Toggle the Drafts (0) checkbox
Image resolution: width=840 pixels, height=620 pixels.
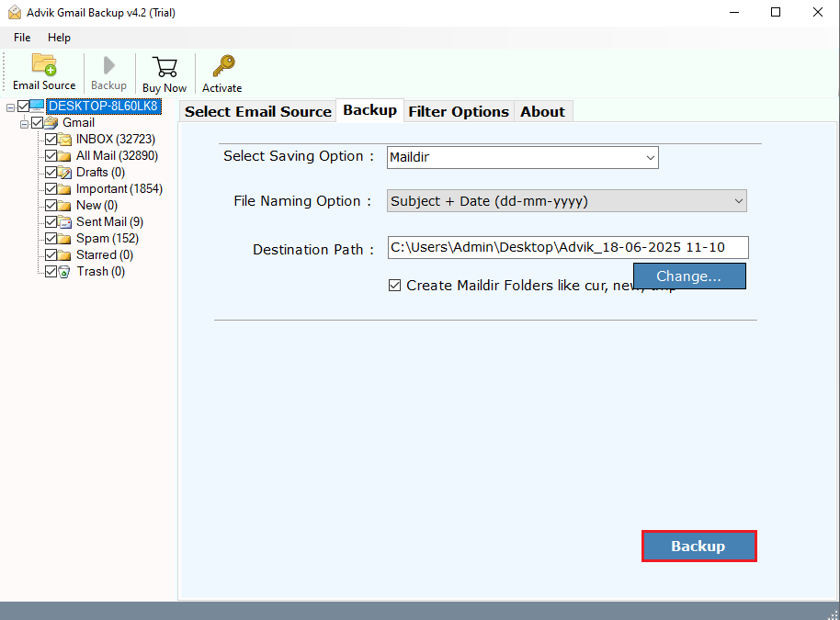coord(51,173)
